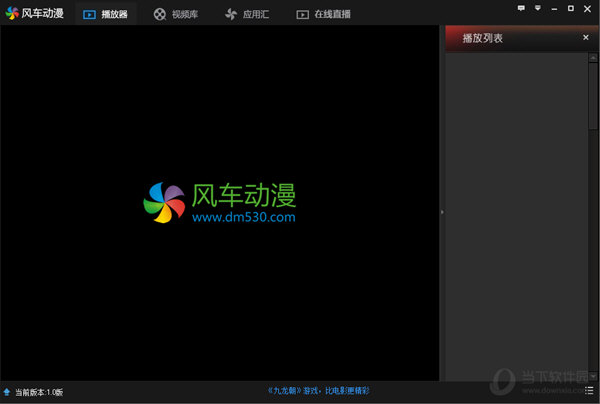Open the 在线直播 tab
This screenshot has height=404, width=600.
click(323, 15)
